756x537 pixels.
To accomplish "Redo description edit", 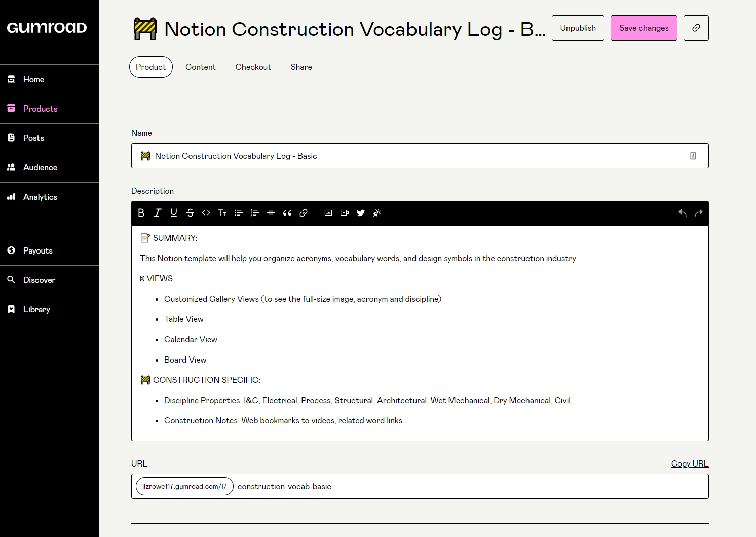I will point(699,213).
